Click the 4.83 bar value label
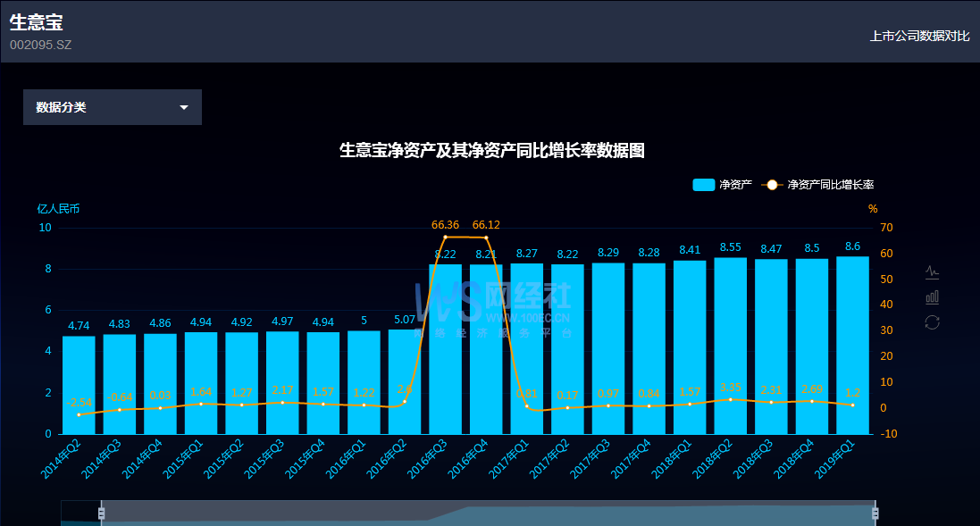 click(120, 323)
